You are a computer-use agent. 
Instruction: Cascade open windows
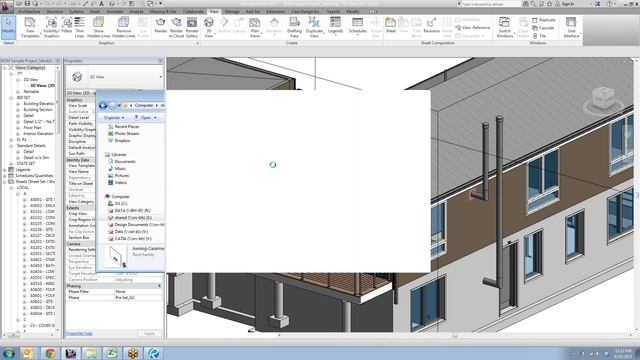coord(543,28)
